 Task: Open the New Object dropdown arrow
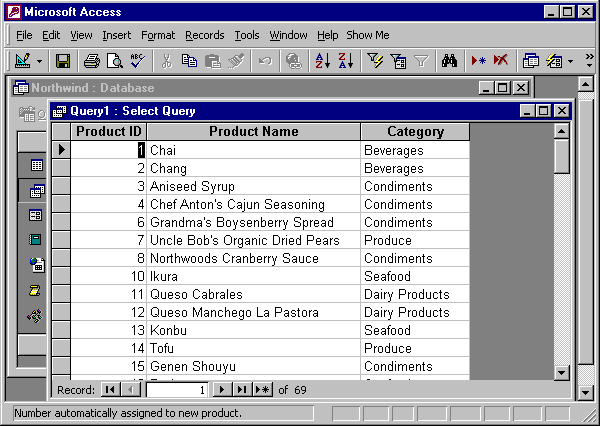[570, 61]
